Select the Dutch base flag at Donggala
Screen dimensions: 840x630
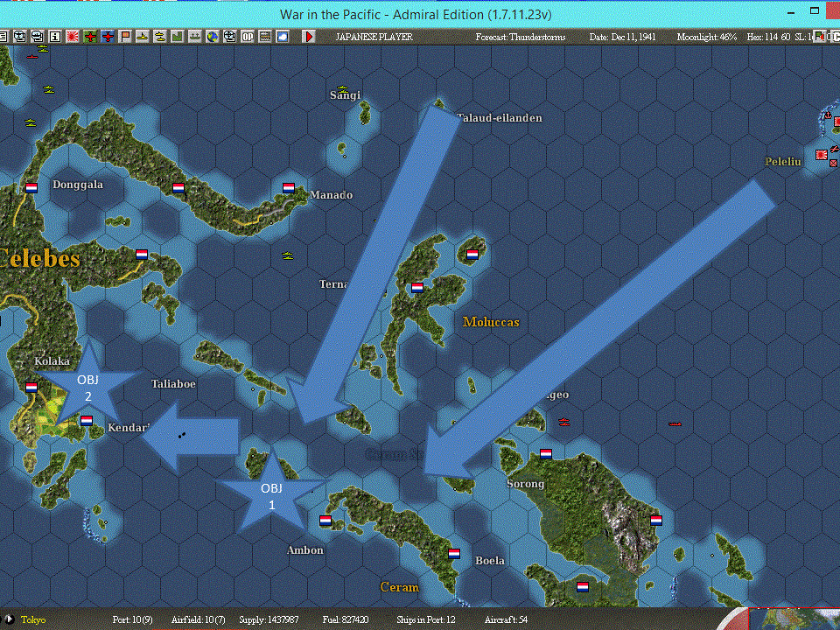pyautogui.click(x=31, y=188)
